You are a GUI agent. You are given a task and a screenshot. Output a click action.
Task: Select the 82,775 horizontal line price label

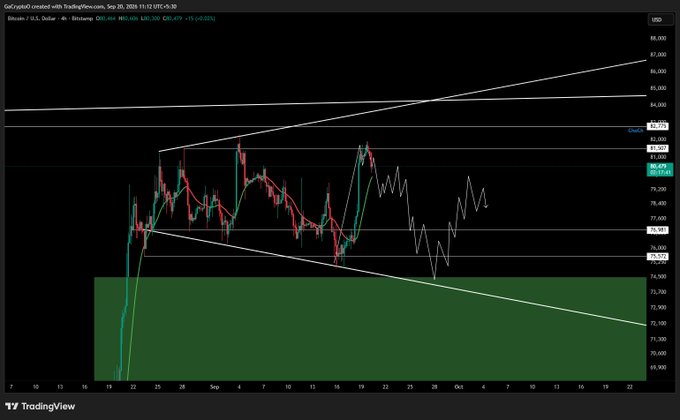[x=658, y=126]
